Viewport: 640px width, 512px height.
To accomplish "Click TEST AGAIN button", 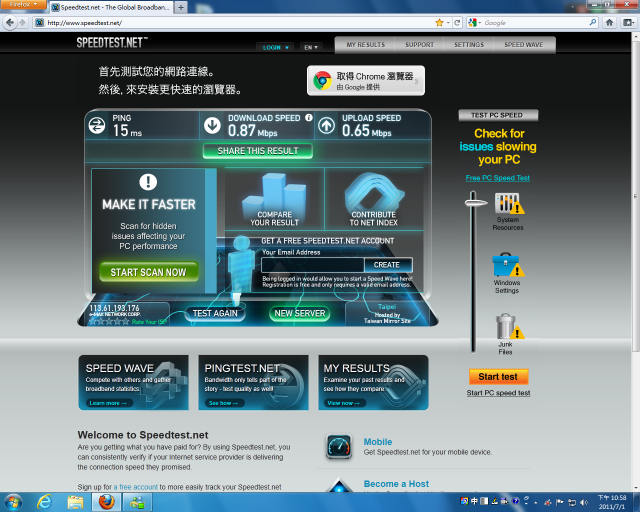I will pos(215,314).
